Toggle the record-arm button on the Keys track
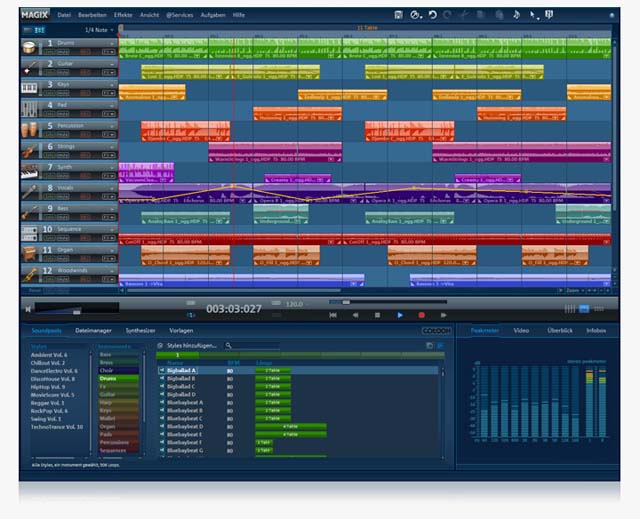This screenshot has width=640, height=519. tap(85, 93)
